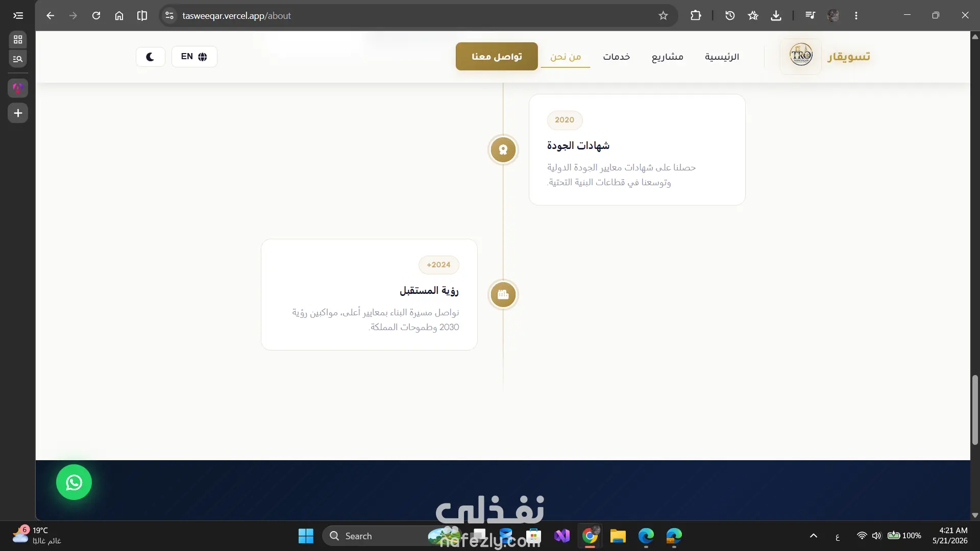Open the من نحن nav item

pyautogui.click(x=566, y=57)
